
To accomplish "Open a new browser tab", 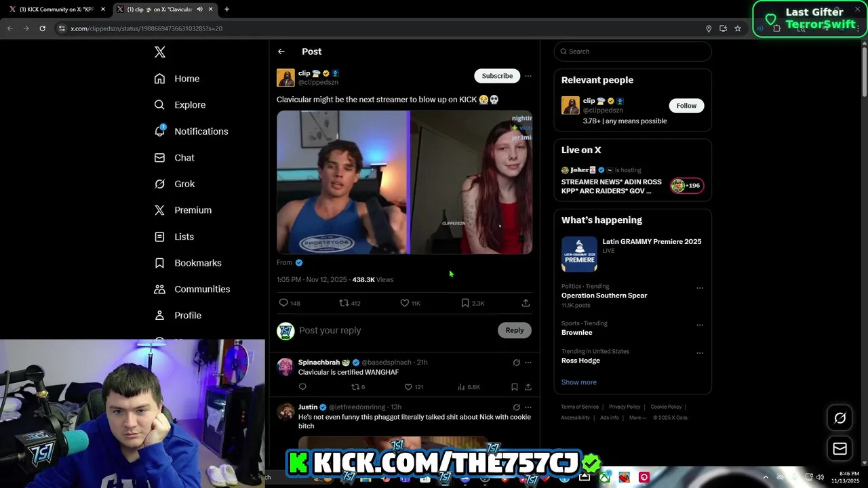I will (226, 9).
